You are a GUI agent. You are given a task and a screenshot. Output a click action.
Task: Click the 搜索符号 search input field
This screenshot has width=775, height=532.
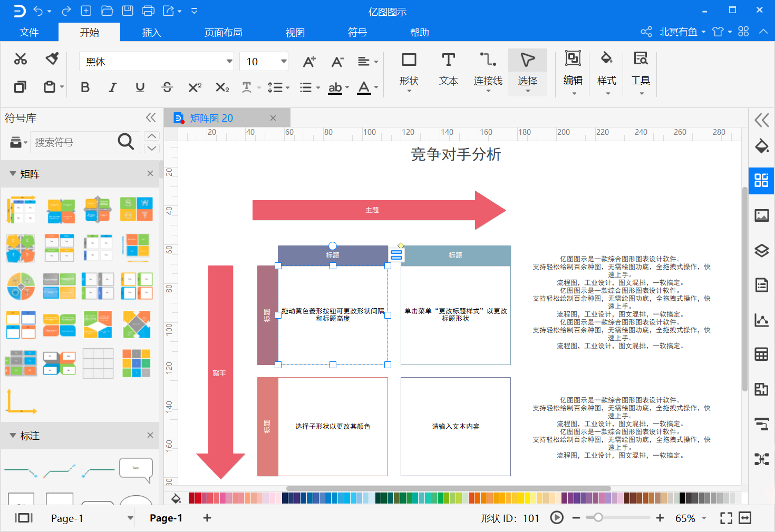[73, 142]
